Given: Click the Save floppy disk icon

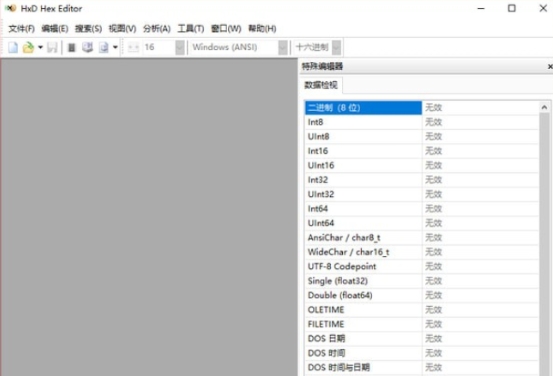Looking at the screenshot, I should (52, 47).
